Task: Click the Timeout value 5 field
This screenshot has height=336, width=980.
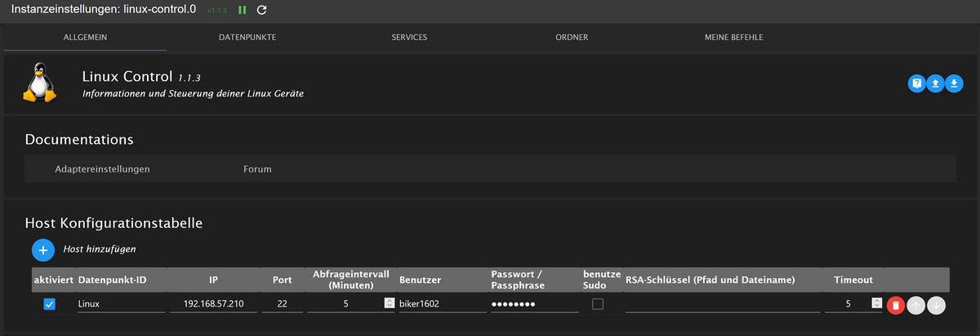Action: 848,304
